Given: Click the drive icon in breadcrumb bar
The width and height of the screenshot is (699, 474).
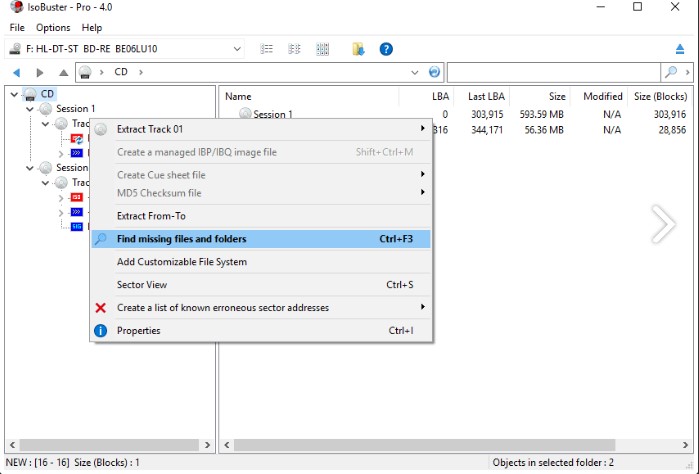Looking at the screenshot, I should [x=85, y=72].
